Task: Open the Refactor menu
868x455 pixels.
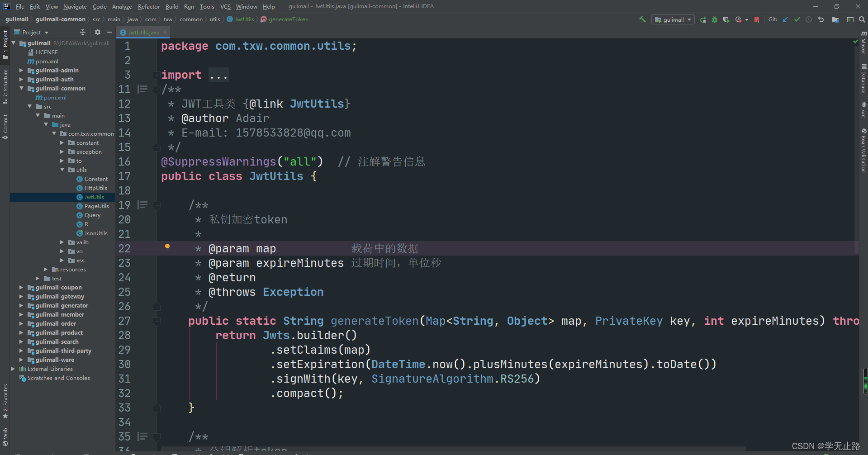Action: click(149, 6)
